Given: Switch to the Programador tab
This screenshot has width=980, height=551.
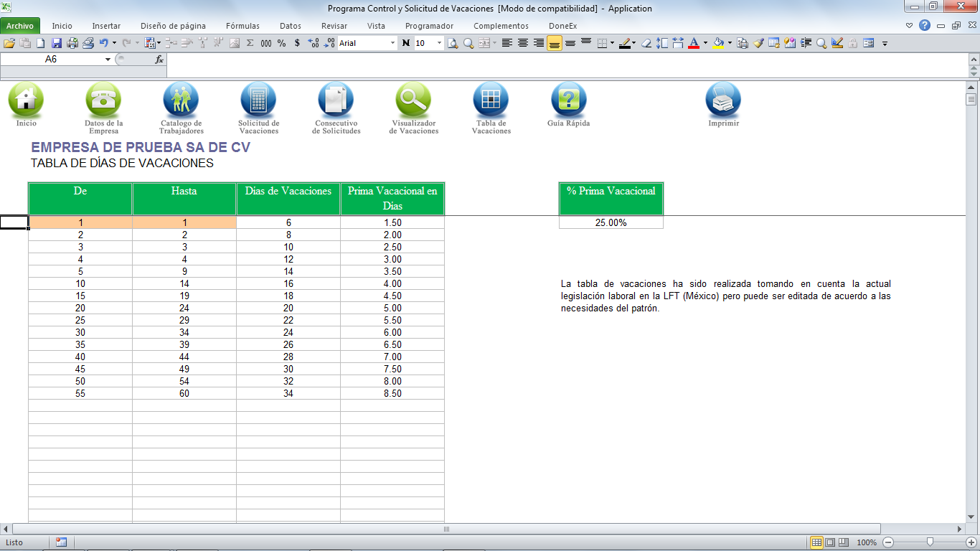Looking at the screenshot, I should (429, 26).
